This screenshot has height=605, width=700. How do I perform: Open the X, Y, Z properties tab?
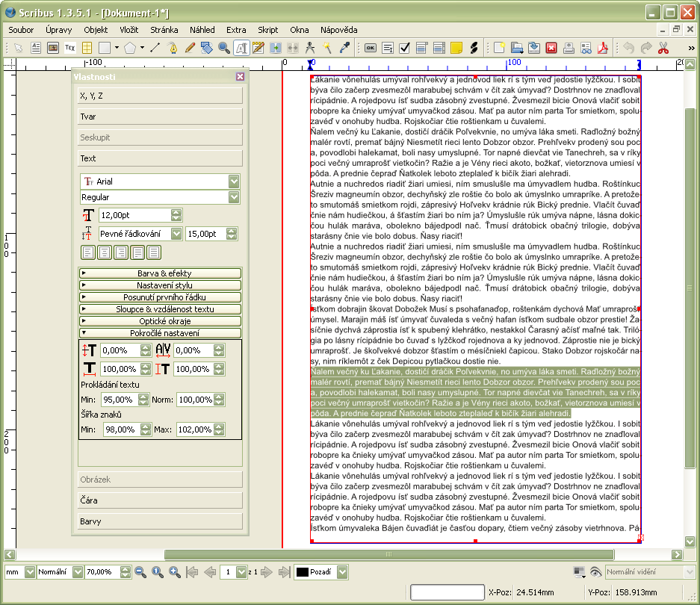pyautogui.click(x=159, y=96)
